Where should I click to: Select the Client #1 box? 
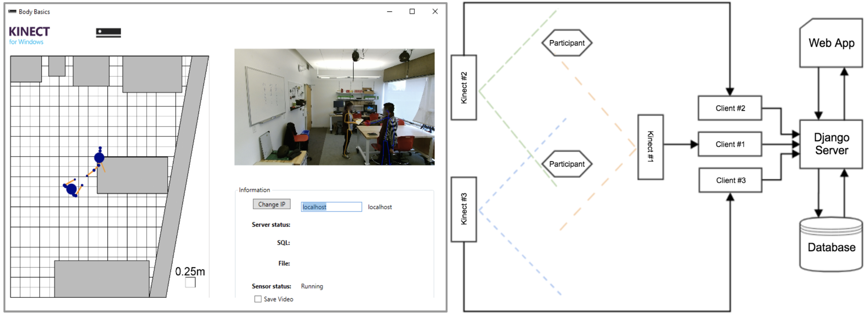730,144
